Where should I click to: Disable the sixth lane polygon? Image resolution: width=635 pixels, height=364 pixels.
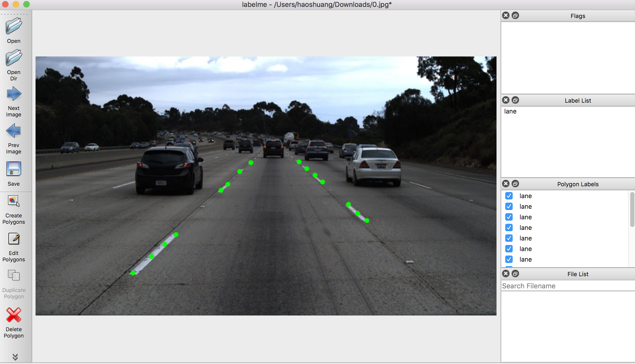[x=509, y=248]
